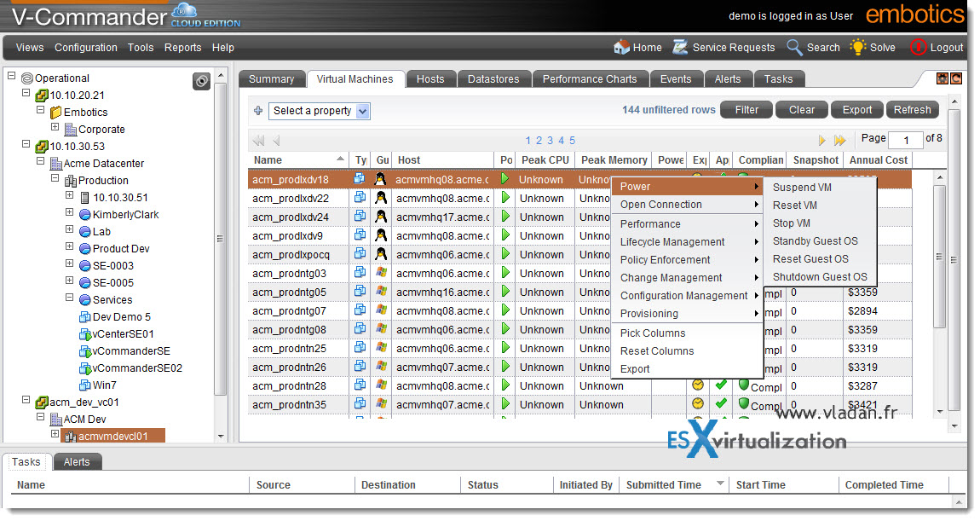Click VM type icon for acm_prodlxdv22
This screenshot has height=521, width=980.
[x=360, y=198]
